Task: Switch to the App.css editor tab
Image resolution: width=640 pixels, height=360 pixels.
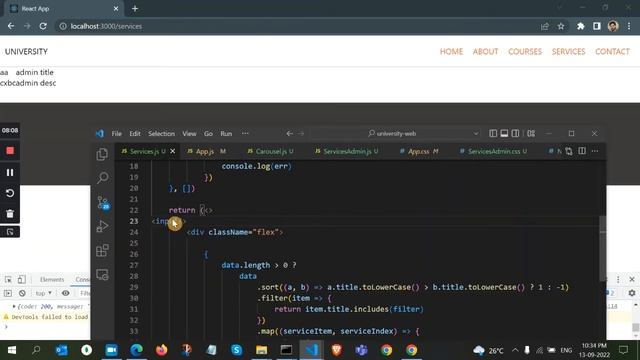Action: coord(419,151)
